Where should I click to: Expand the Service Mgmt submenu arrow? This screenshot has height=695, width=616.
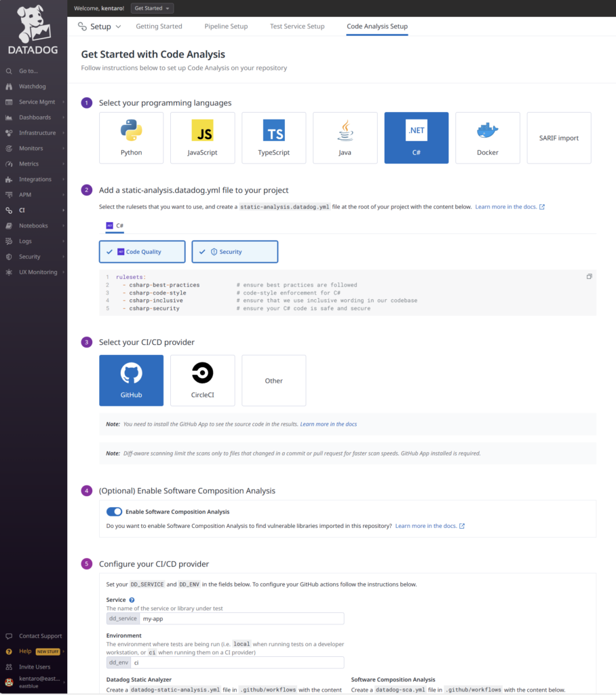tap(63, 102)
